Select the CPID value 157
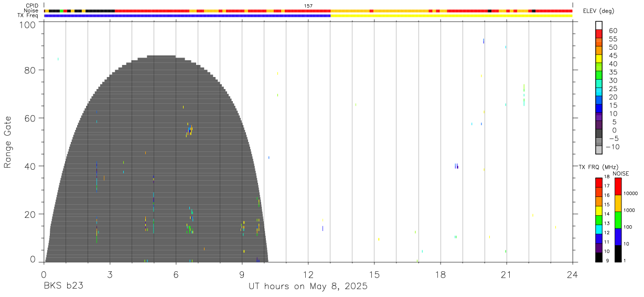 click(x=308, y=6)
